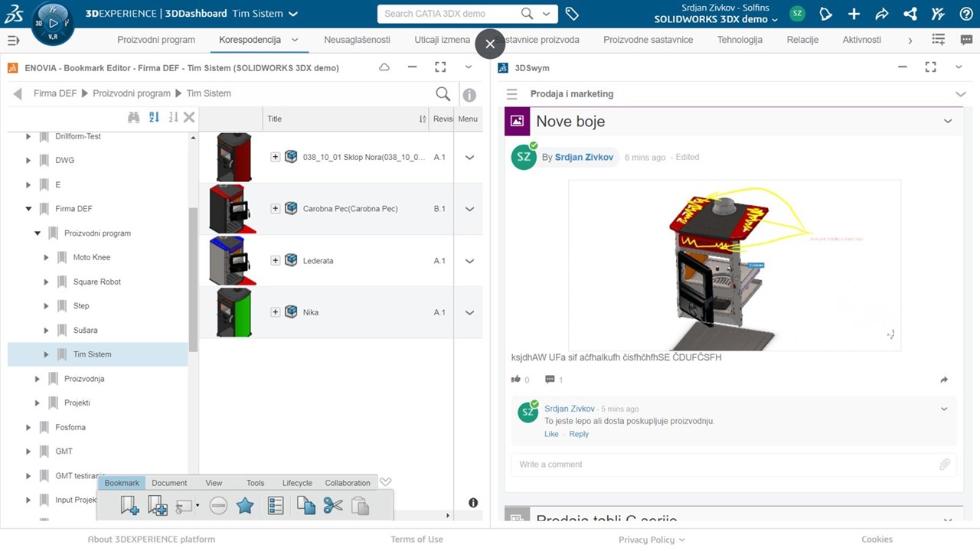This screenshot has height=551, width=980.
Task: Select the Copy icon in Bookmark toolbar
Action: click(x=305, y=505)
